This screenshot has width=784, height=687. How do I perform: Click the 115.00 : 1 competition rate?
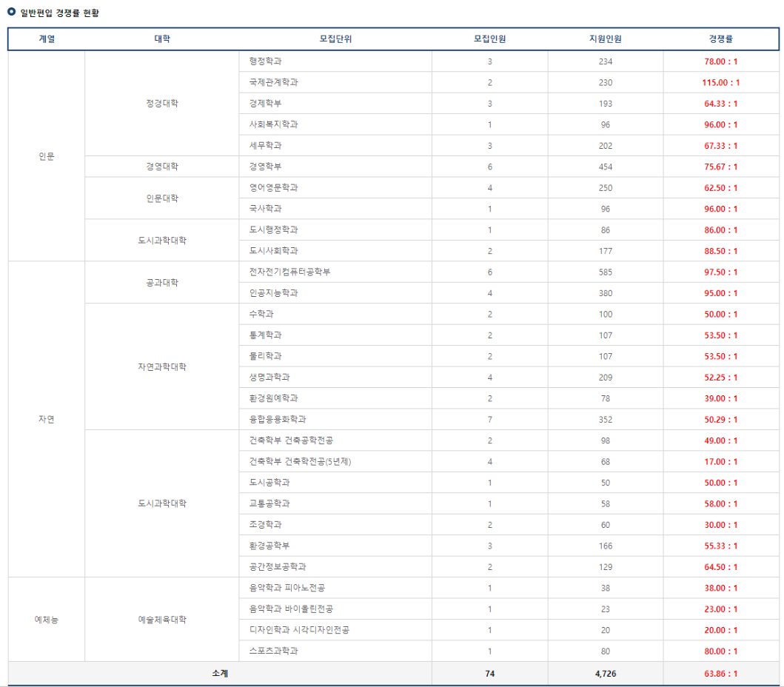[x=720, y=82]
